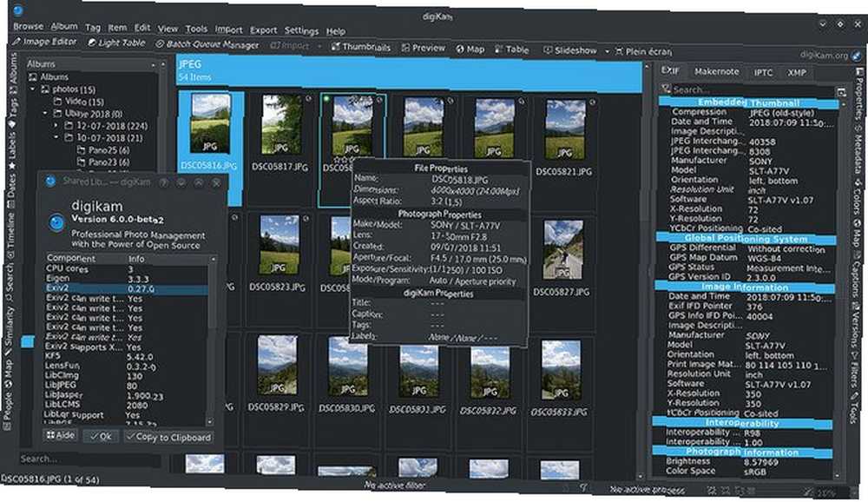Select the Color Space sRGB metadata row

[743, 471]
